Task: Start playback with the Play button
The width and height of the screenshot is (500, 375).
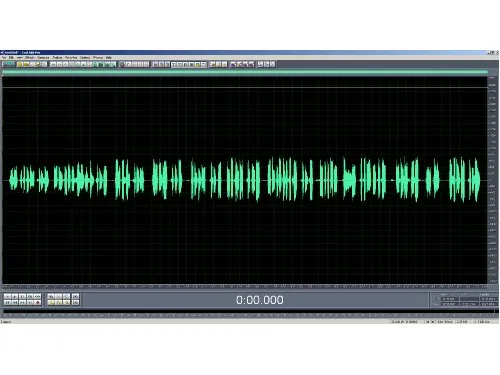Action: tap(15, 296)
